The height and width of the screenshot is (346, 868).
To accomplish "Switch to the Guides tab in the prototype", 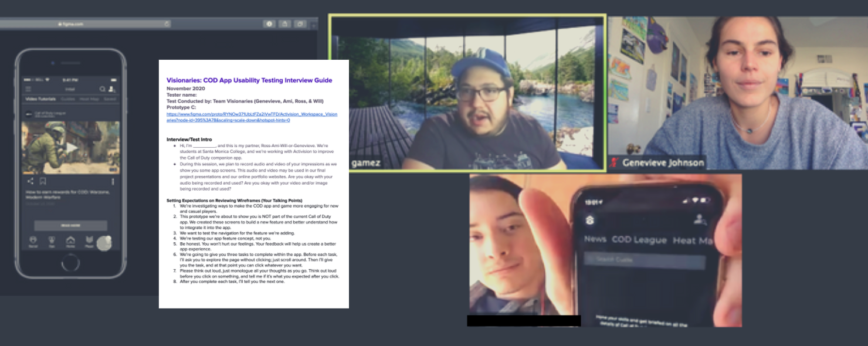I will [x=67, y=99].
